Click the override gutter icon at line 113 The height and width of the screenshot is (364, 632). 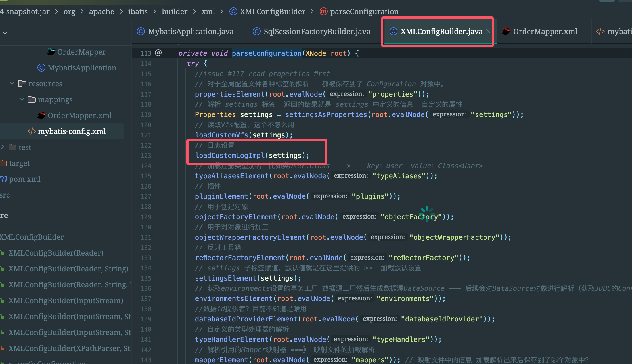point(158,53)
